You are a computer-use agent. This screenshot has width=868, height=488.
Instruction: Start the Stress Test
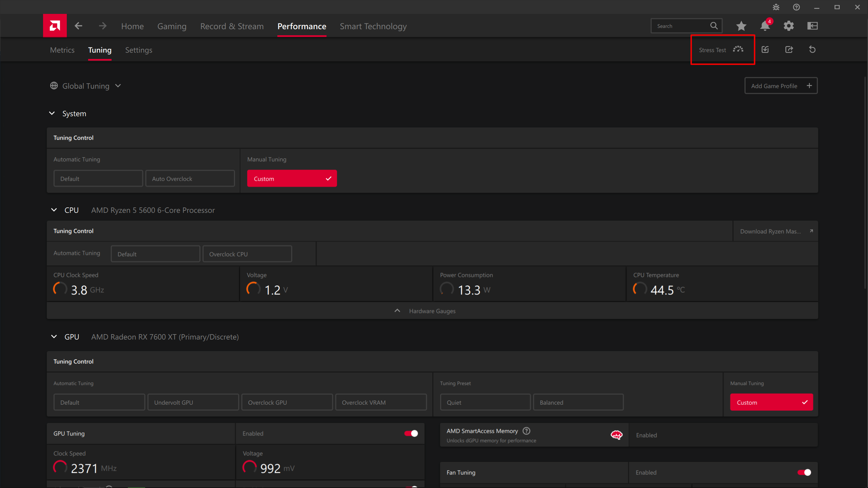[721, 50]
